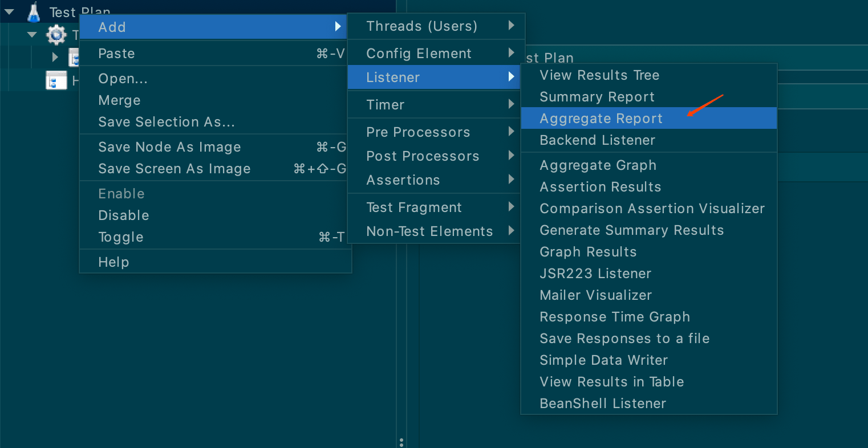The width and height of the screenshot is (868, 448).
Task: Add Backend Listener
Action: point(649,140)
